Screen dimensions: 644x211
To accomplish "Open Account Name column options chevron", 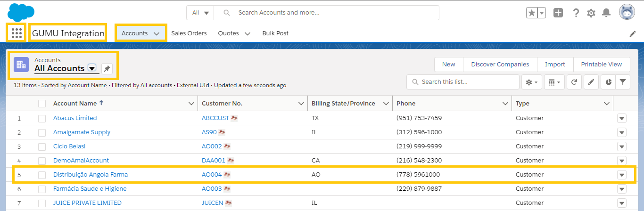I will (191, 104).
